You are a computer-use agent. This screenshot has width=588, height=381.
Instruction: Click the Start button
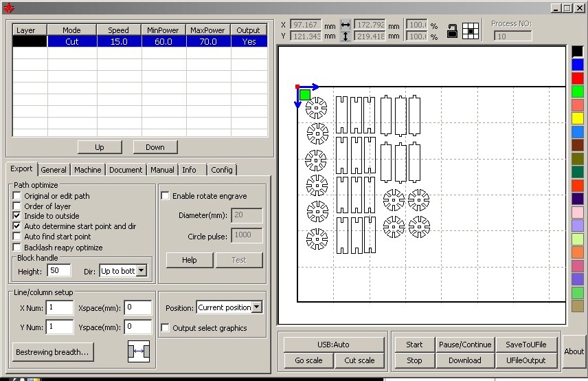click(x=414, y=345)
